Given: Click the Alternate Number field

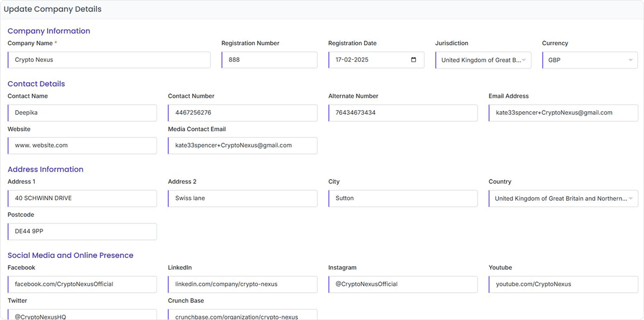Looking at the screenshot, I should pyautogui.click(x=403, y=113).
